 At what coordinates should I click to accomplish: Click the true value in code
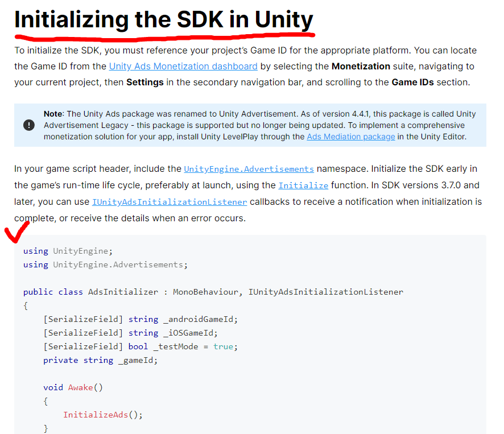click(223, 346)
